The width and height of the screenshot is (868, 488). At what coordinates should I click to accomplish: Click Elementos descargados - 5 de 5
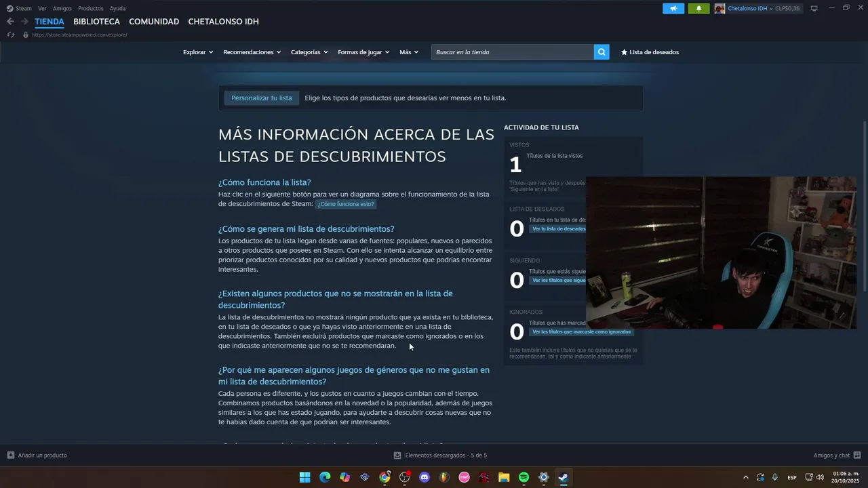[x=446, y=455]
